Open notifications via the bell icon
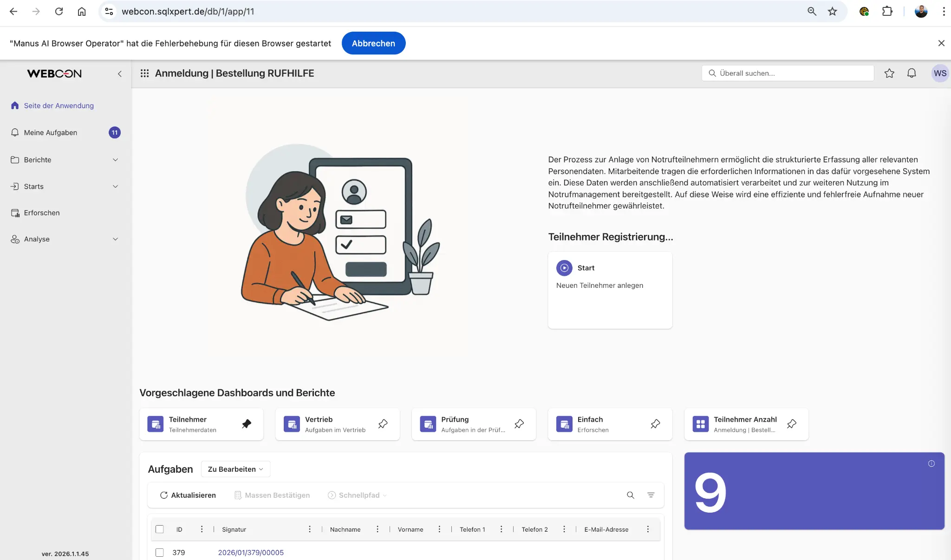This screenshot has height=560, width=951. (911, 73)
